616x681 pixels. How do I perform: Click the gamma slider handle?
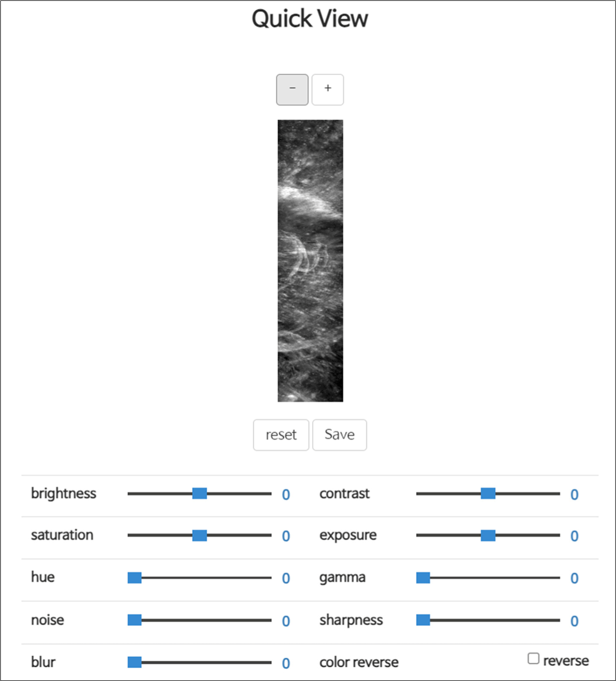[x=423, y=578]
